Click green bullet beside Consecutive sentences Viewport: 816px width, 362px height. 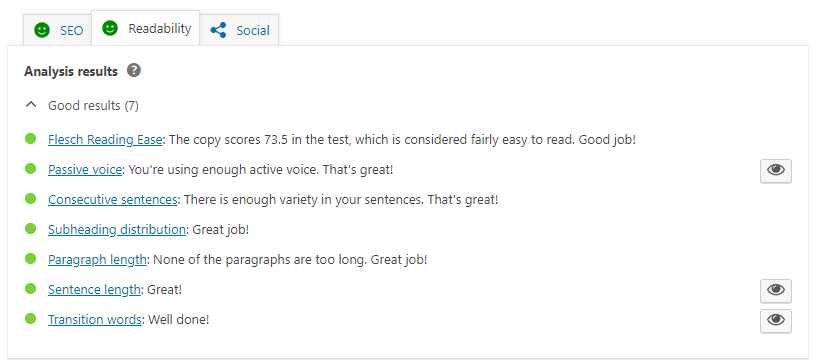[30, 199]
